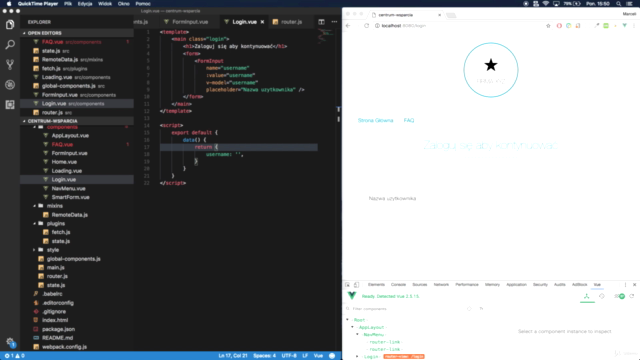This screenshot has height=360, width=640.
Task: Collapse the NavMenu node in Vue tree
Action: (x=358, y=335)
